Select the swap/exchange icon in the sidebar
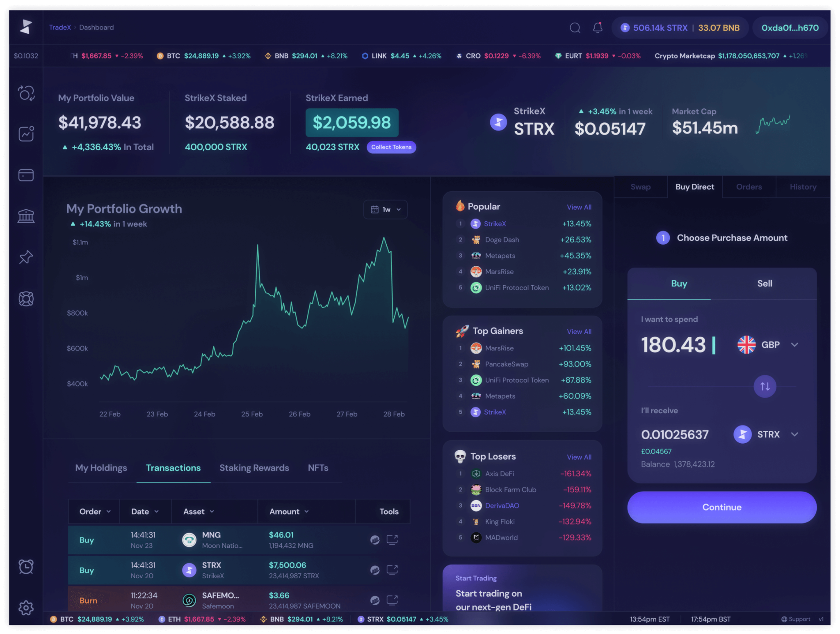 pos(26,94)
